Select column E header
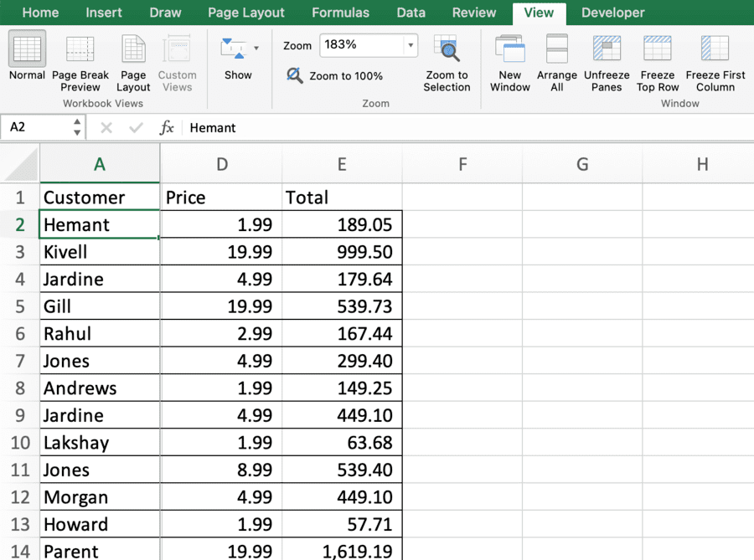 click(342, 164)
